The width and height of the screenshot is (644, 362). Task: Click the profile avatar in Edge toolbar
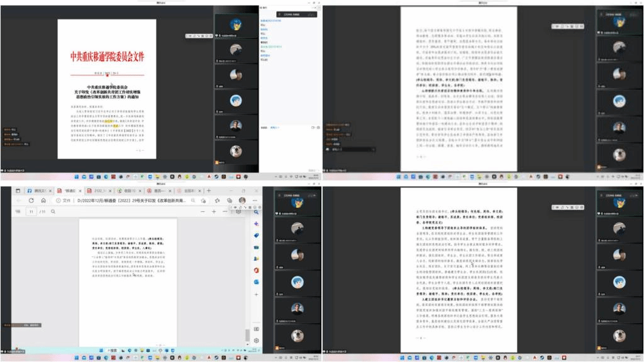point(242,200)
